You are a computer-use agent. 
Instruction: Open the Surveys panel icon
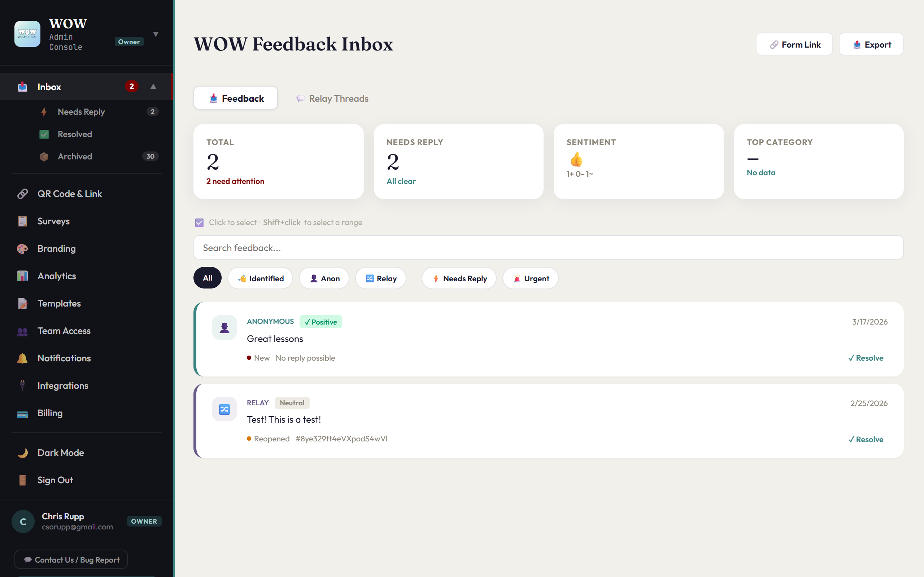point(22,221)
